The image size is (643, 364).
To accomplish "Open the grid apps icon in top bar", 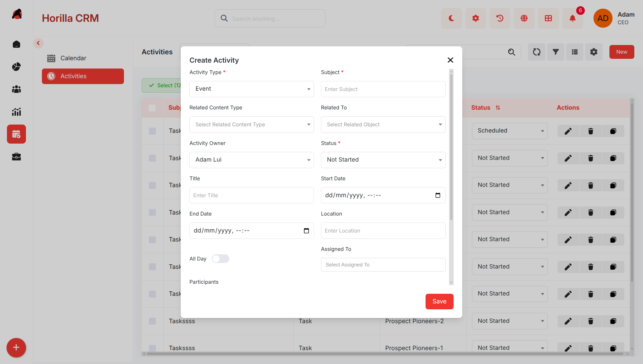I will point(548,18).
